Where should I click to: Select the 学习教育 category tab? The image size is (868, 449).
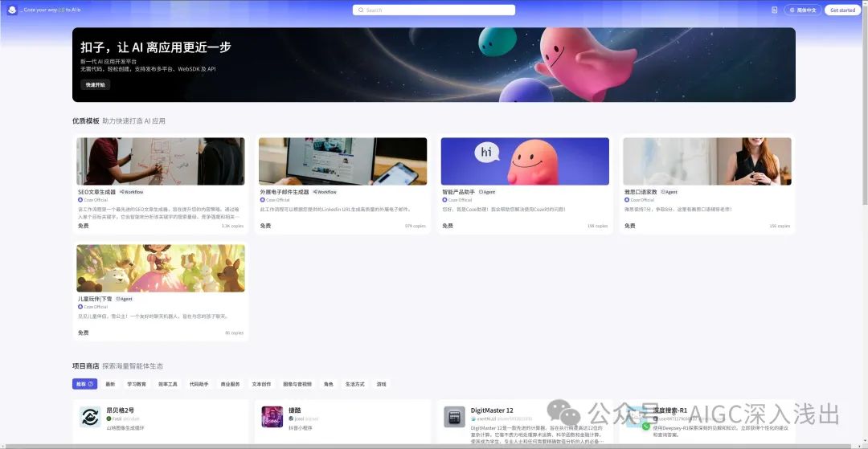click(137, 384)
